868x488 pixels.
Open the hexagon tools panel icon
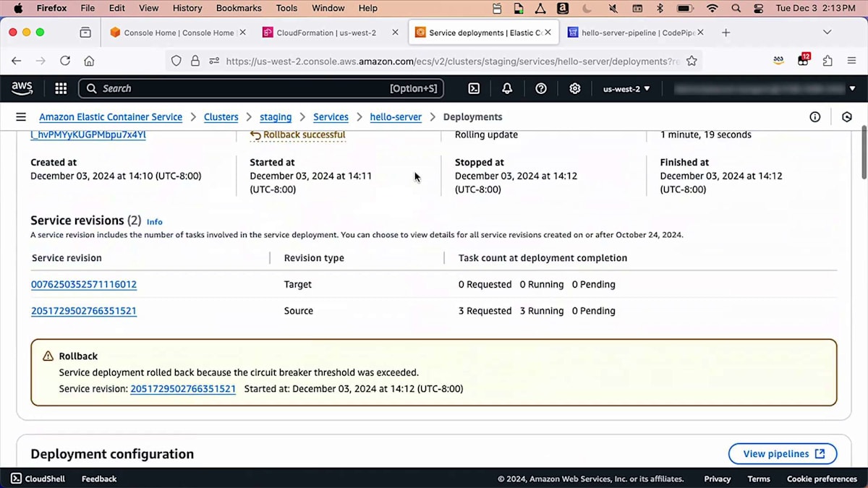pyautogui.click(x=847, y=116)
